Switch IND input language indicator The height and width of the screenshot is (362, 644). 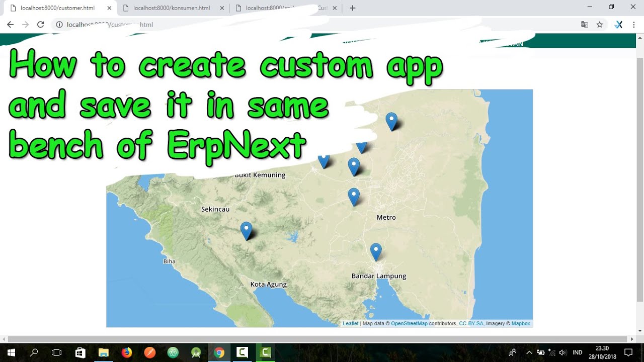coord(578,352)
